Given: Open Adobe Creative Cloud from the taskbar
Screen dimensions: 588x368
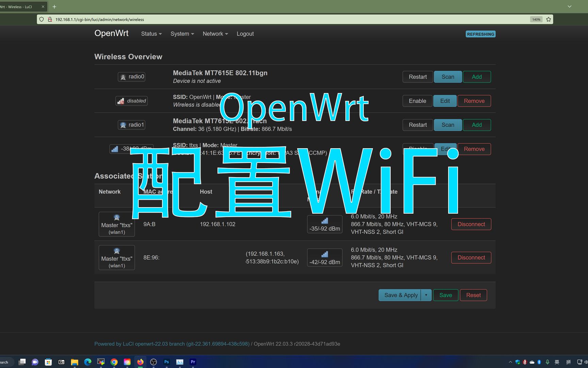Looking at the screenshot, I should tap(127, 362).
